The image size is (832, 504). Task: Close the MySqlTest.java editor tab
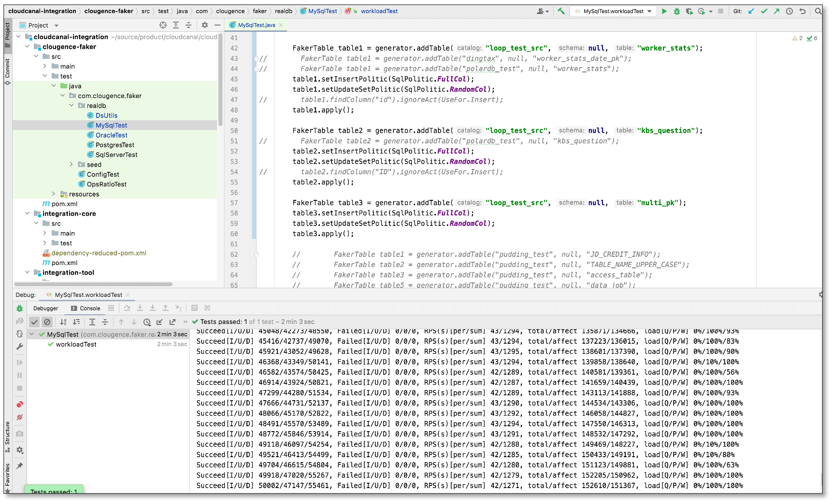point(281,25)
